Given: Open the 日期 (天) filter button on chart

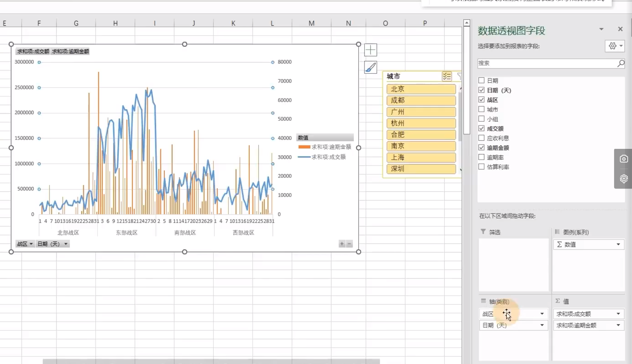Looking at the screenshot, I should coord(53,244).
